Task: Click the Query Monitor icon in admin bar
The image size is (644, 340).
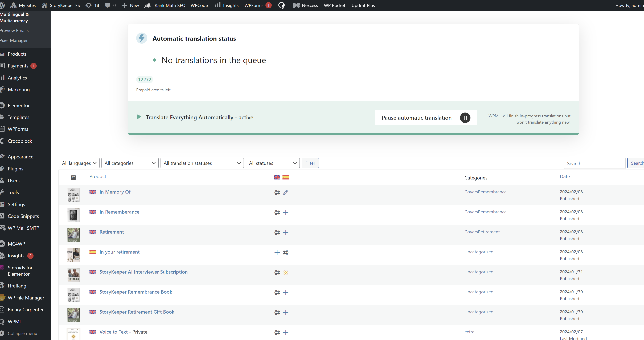Action: (x=281, y=5)
